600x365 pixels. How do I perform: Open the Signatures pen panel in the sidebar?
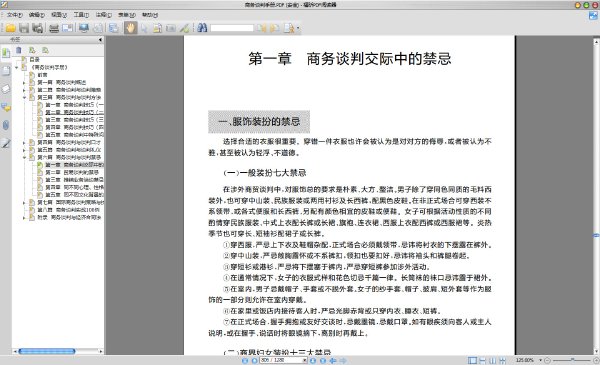pos(6,143)
